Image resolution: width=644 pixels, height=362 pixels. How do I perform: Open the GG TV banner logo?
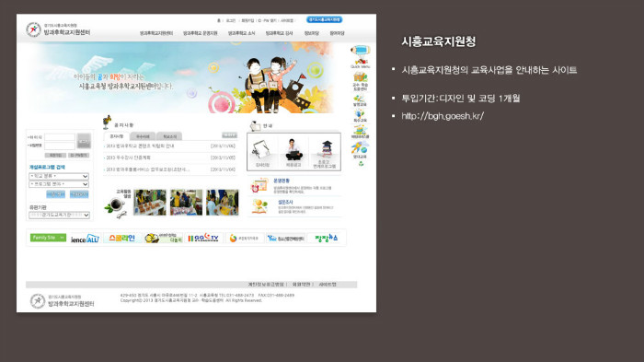[x=203, y=239]
